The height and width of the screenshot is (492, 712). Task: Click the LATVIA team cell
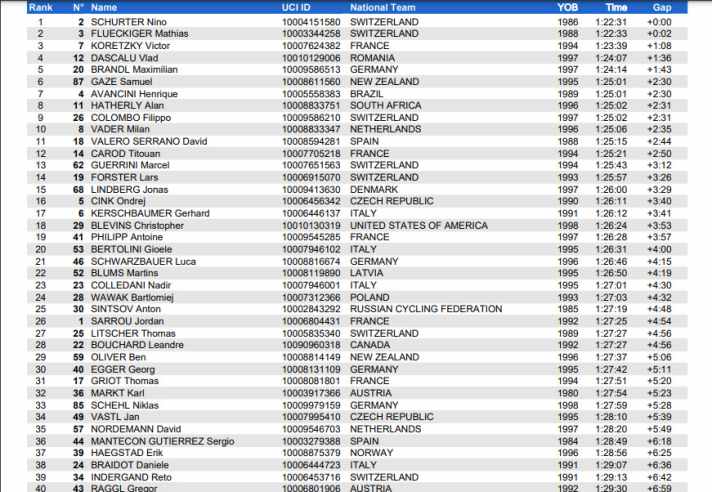pyautogui.click(x=367, y=274)
